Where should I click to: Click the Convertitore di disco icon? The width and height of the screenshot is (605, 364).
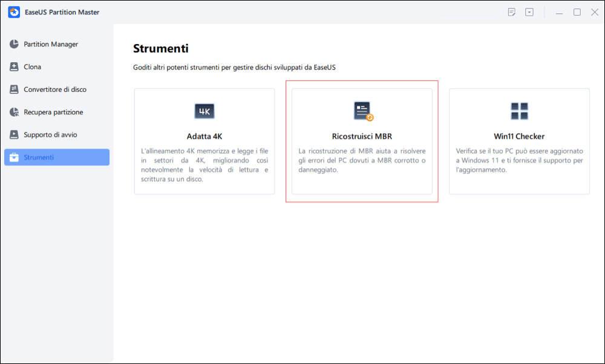(x=14, y=89)
